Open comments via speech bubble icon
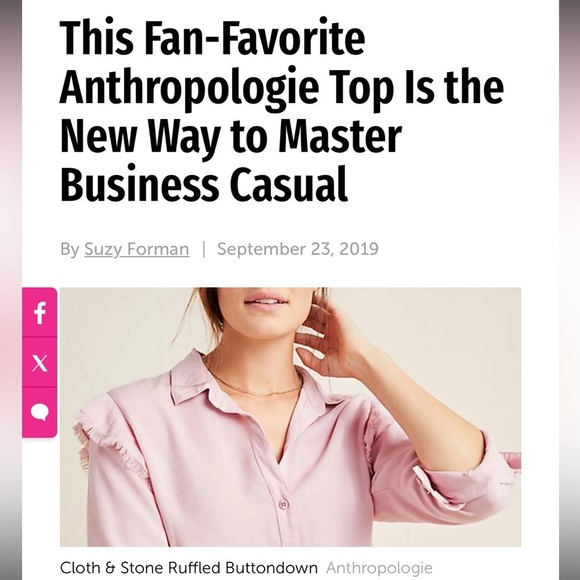 click(40, 412)
